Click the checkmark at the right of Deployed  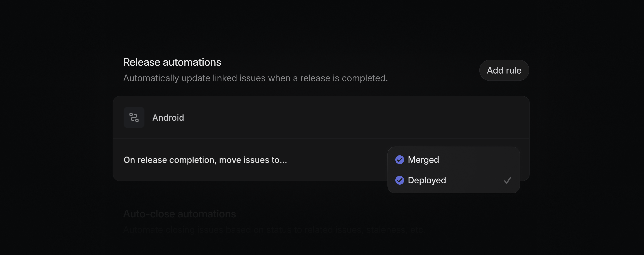coord(507,180)
